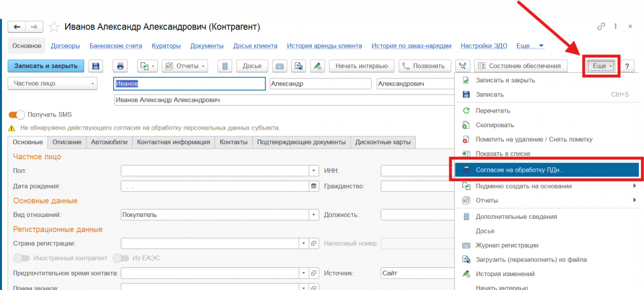644x290 pixels.
Task: Toggle the Иностранный контрагент switch
Action: (x=21, y=258)
